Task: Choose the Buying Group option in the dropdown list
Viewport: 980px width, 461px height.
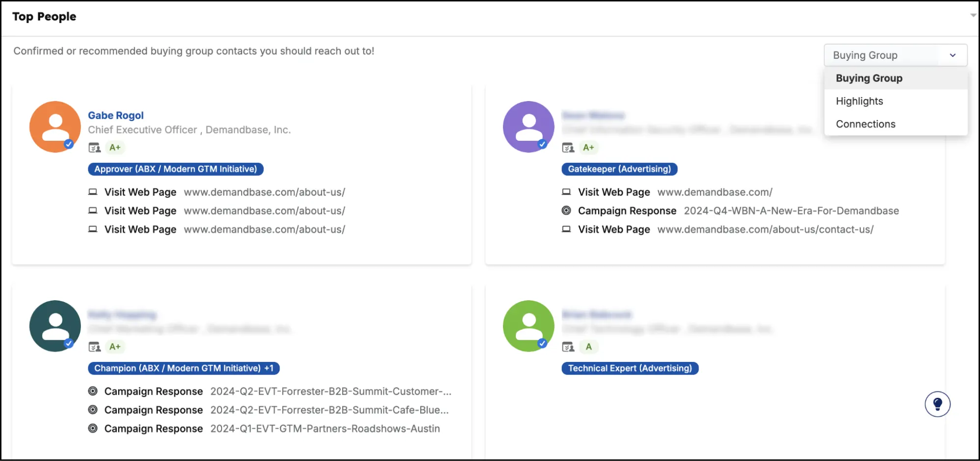Action: (869, 78)
